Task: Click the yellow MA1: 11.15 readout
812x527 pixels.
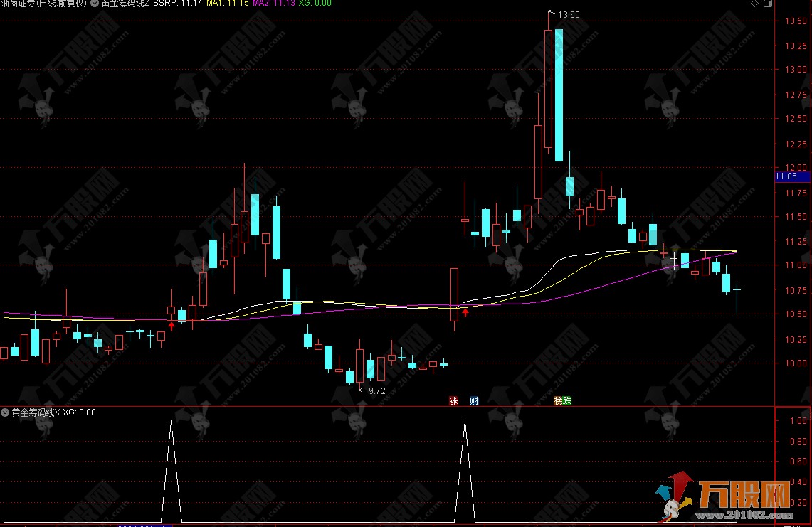Action: tap(227, 3)
